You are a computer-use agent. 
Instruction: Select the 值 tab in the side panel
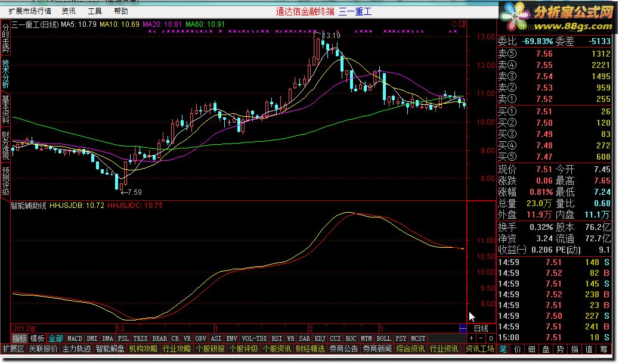click(589, 349)
